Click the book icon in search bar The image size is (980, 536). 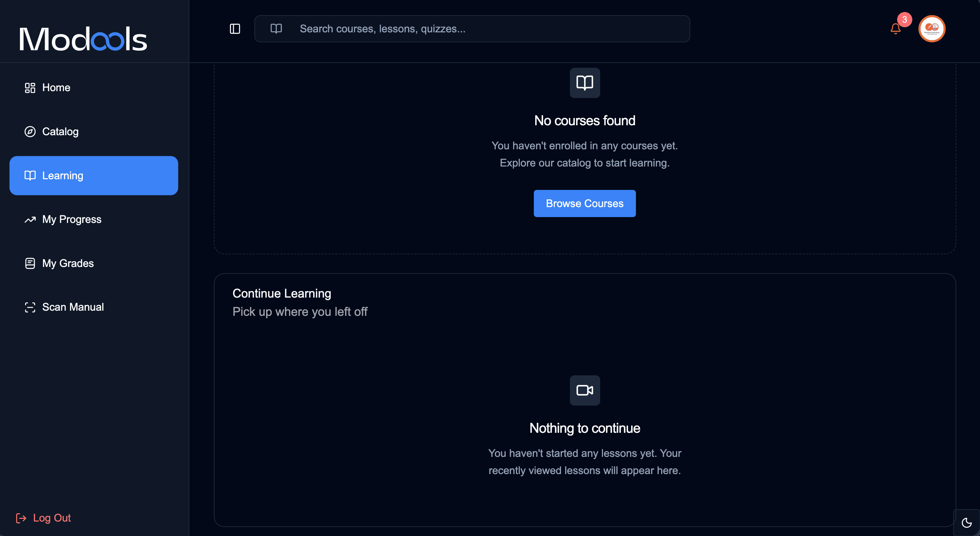pos(276,29)
